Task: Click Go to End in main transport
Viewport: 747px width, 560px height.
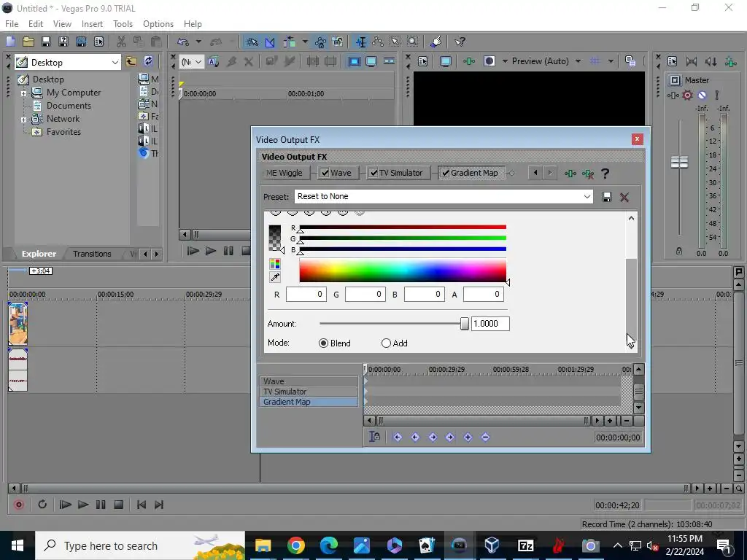Action: (159, 505)
